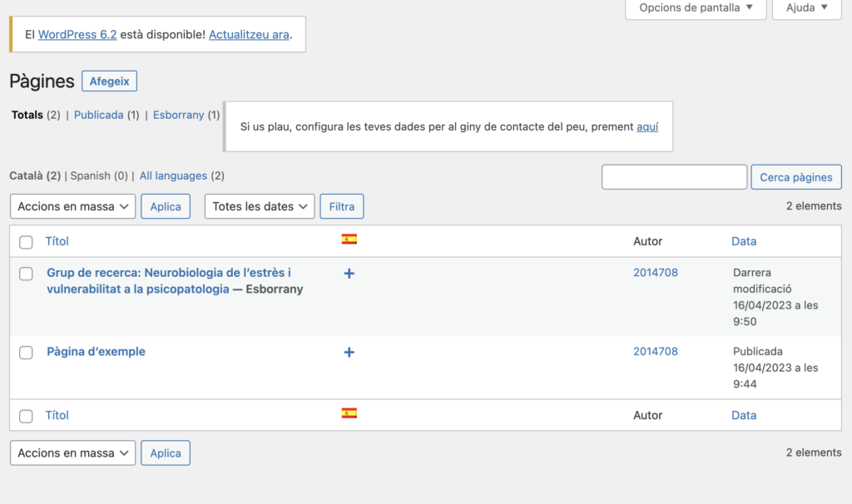This screenshot has height=504, width=852.
Task: Add Spanish translation for Pàgina d'exemple
Action: click(349, 352)
